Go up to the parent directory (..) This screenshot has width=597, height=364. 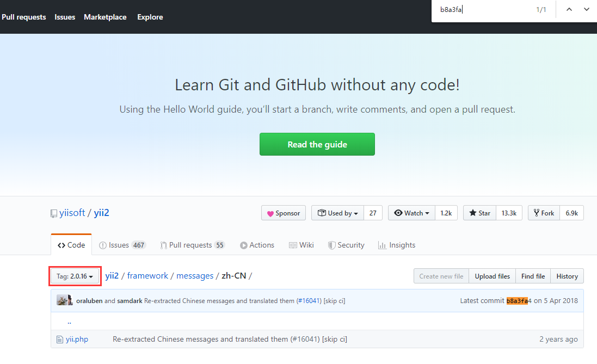tap(69, 322)
